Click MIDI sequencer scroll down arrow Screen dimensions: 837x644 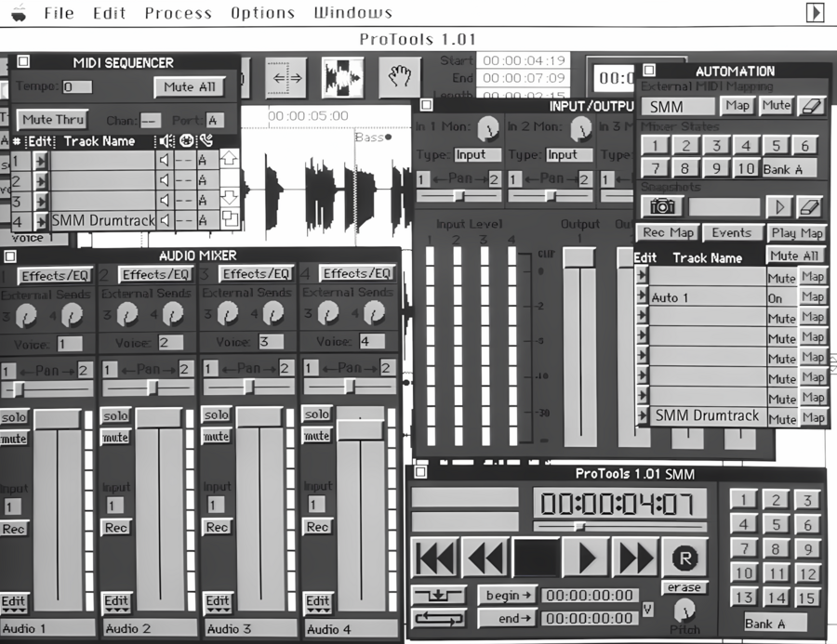(229, 197)
